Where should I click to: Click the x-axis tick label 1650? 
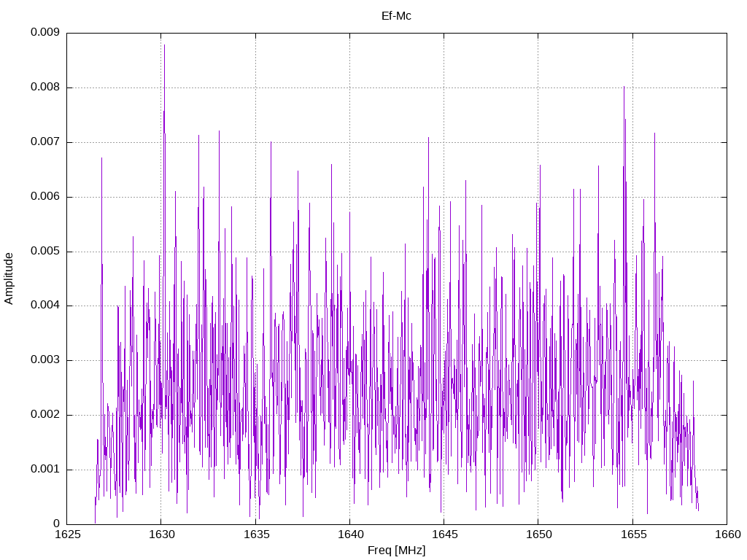(x=539, y=534)
